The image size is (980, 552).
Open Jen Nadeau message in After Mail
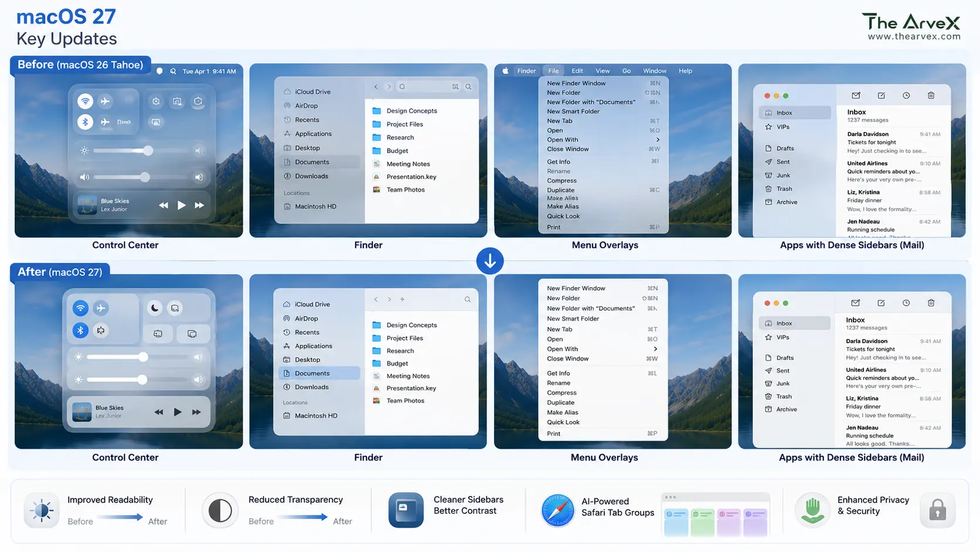[893, 436]
